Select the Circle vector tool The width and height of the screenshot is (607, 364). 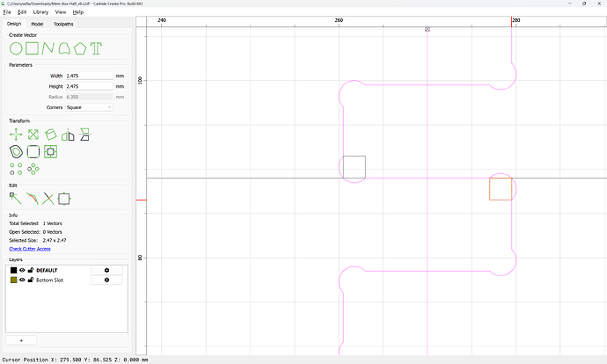(x=16, y=48)
